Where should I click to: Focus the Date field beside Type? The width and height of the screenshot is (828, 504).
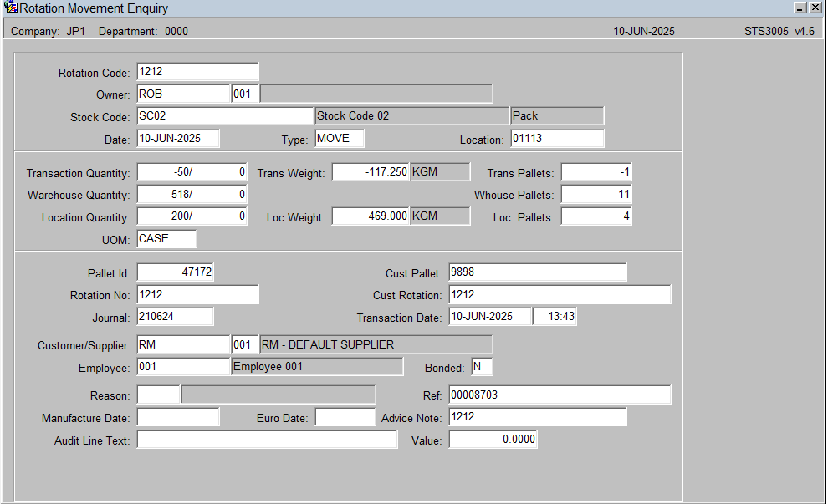pos(178,138)
